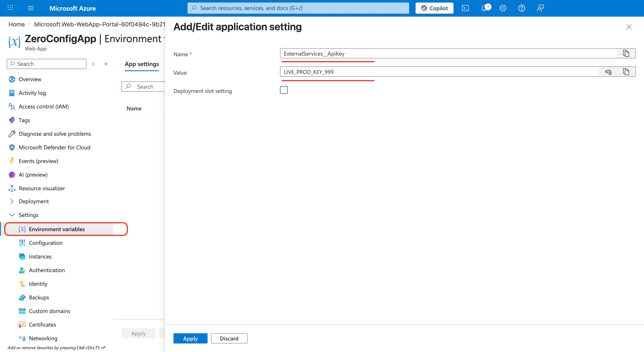The image size is (644, 352).
Task: Discard the application setting changes
Action: point(229,339)
